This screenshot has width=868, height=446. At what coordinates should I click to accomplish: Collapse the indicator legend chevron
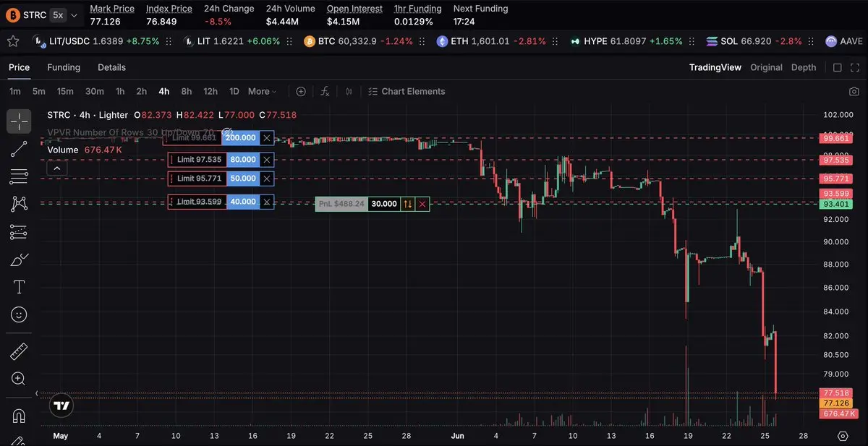[56, 168]
